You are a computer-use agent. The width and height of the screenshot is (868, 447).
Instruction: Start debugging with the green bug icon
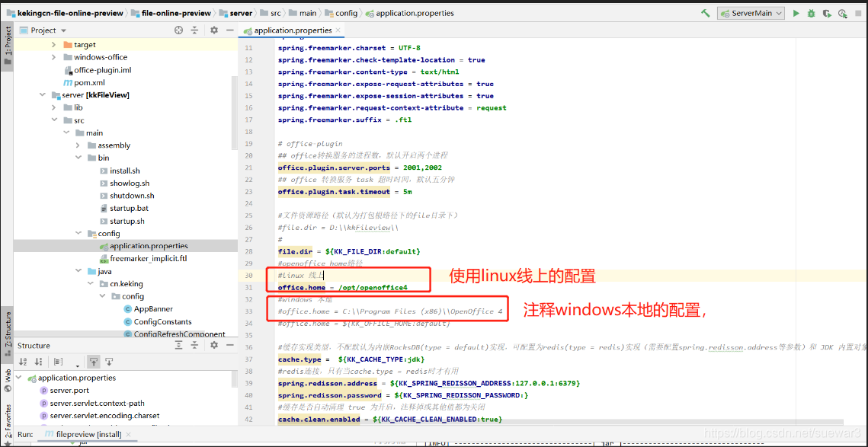coord(811,13)
